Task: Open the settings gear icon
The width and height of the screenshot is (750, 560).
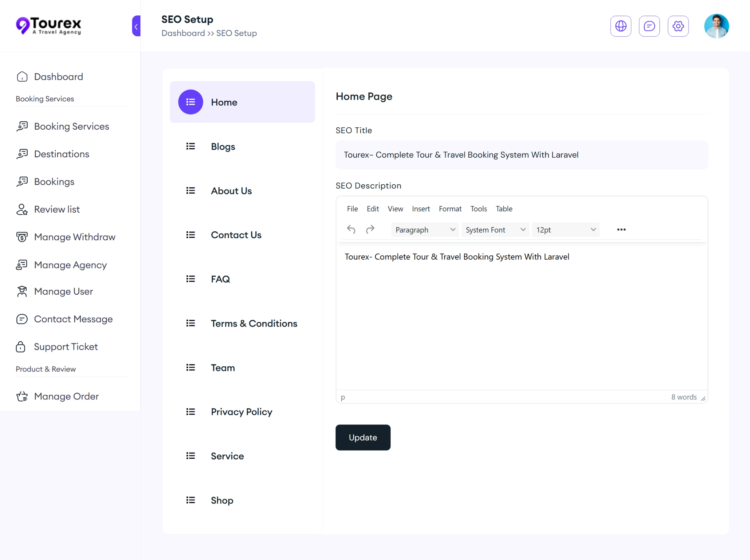Action: [x=678, y=26]
